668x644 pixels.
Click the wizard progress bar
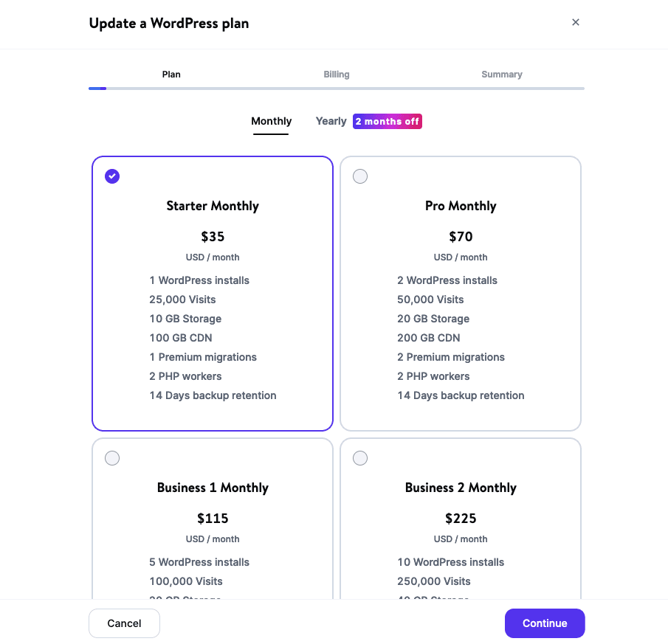(337, 88)
